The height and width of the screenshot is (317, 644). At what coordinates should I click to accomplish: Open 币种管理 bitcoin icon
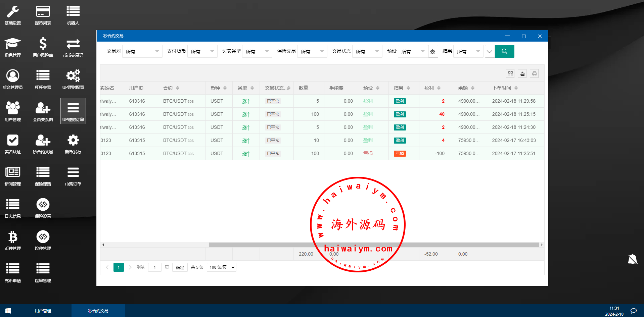[x=13, y=237]
